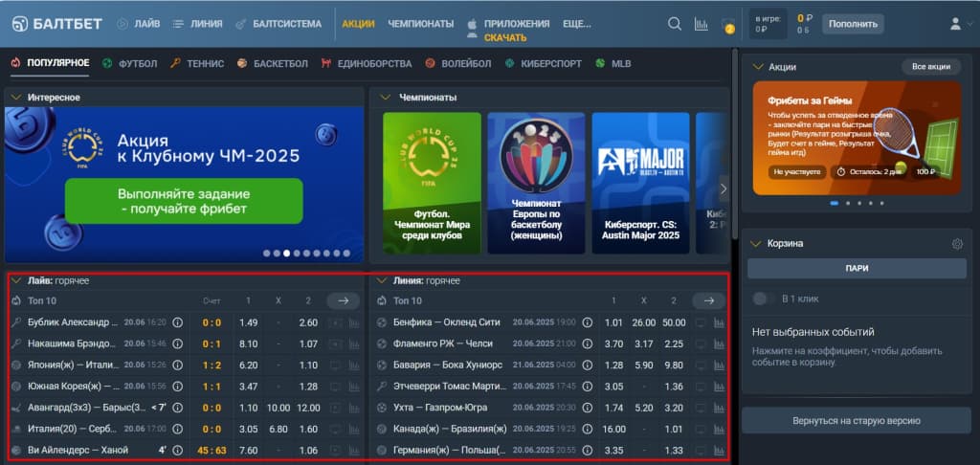The height and width of the screenshot is (465, 980).
Task: Click the СКАЧАТЬ link
Action: tap(505, 38)
